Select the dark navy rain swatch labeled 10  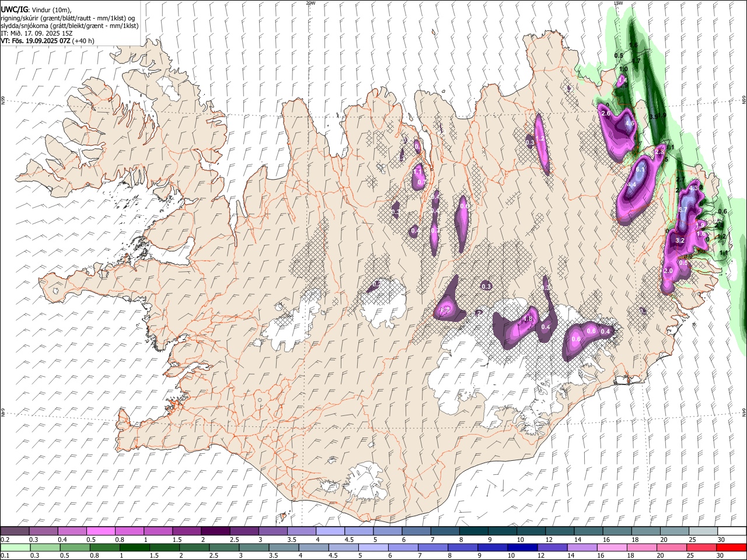[522, 548]
